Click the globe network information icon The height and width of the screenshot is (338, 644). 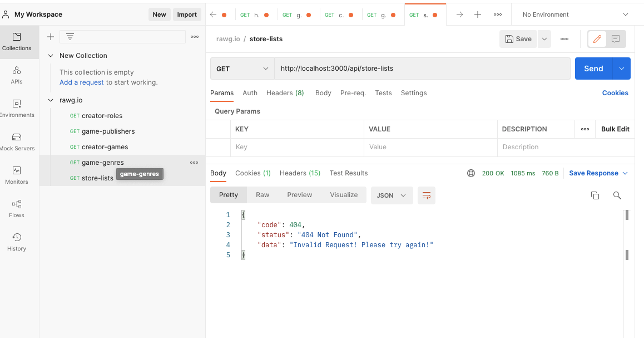(471, 174)
